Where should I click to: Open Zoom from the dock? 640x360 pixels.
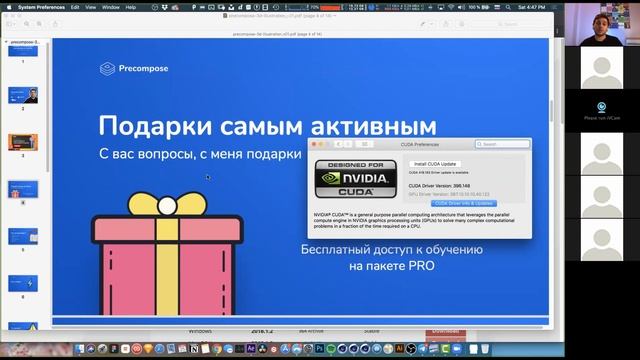coord(456,349)
